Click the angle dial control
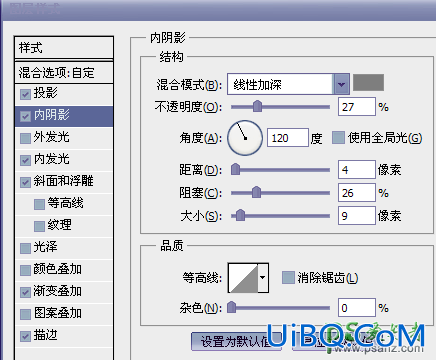This screenshot has width=436, height=360. pos(245,138)
